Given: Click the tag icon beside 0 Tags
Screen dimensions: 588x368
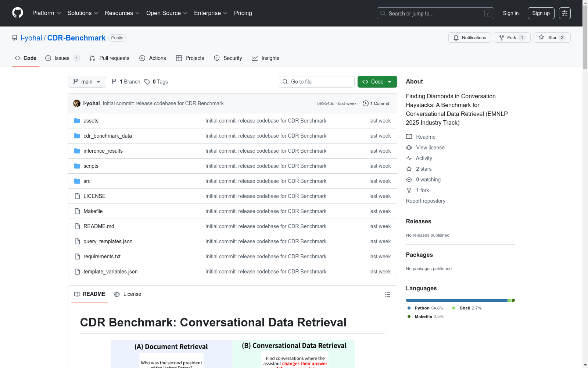Looking at the screenshot, I should 147,82.
